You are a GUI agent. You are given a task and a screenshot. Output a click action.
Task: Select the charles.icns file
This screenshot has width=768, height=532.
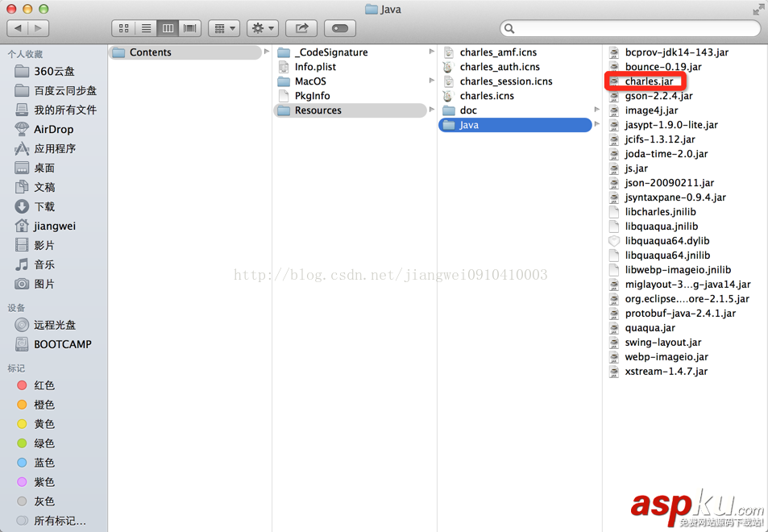515,96
